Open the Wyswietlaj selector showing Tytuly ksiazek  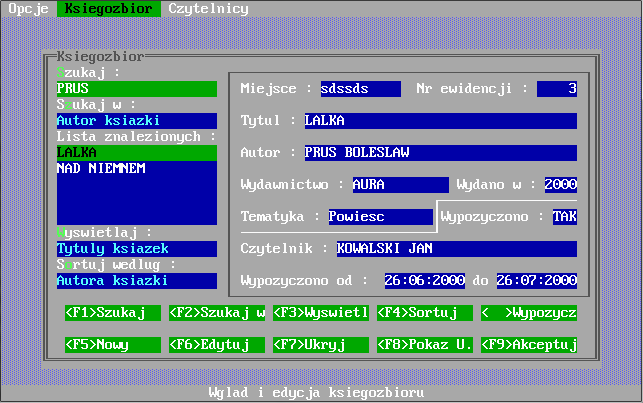coord(136,249)
